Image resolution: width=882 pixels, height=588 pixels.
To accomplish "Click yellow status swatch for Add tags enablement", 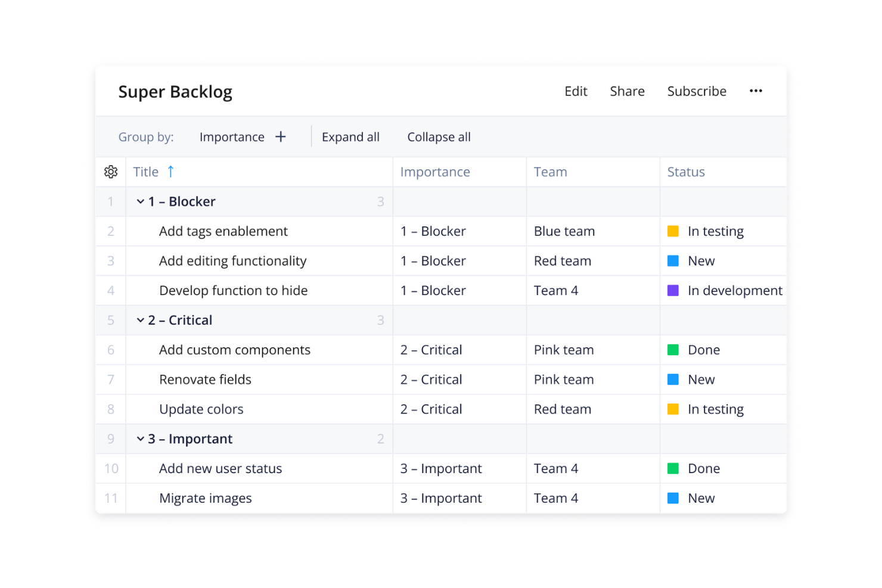I will [x=673, y=231].
